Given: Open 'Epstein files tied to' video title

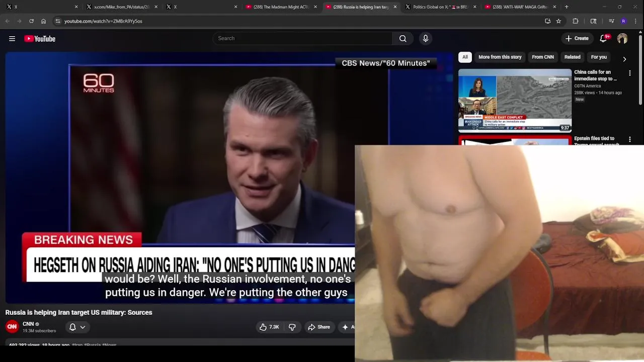Looking at the screenshot, I should [597, 141].
